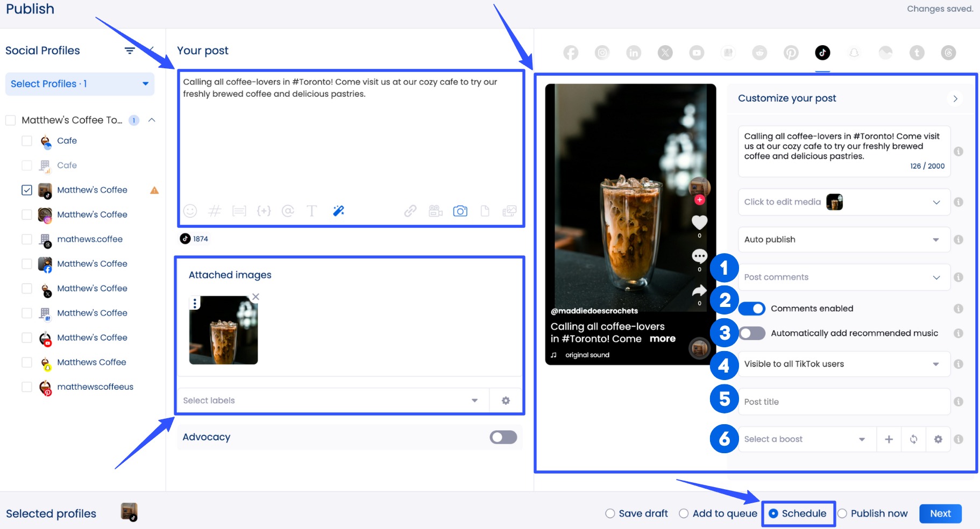Open the saved captions icon
The image size is (980, 529).
point(239,211)
